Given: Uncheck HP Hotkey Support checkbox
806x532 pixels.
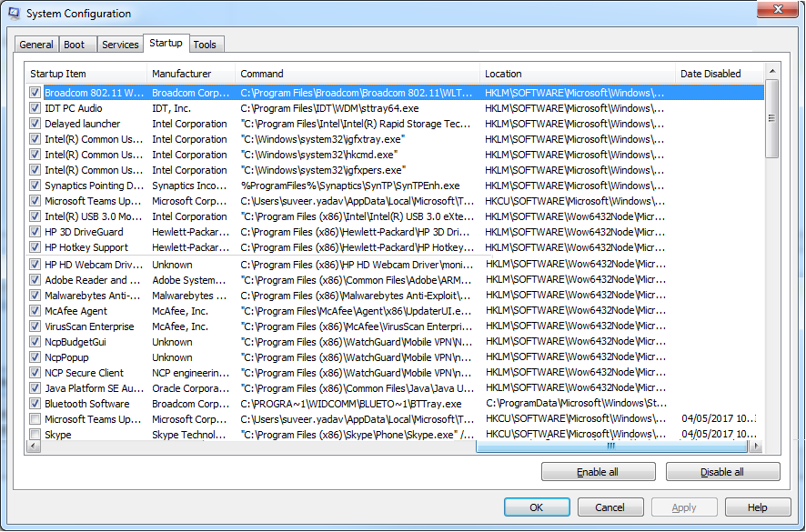Looking at the screenshot, I should 35,246.
